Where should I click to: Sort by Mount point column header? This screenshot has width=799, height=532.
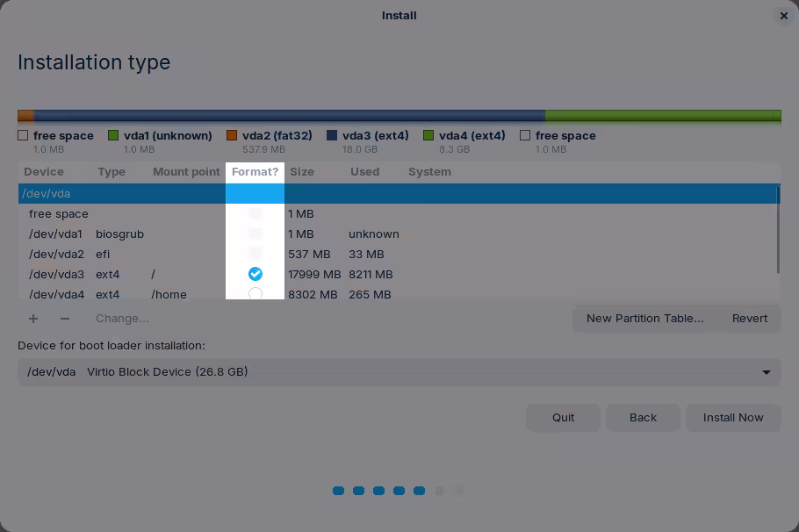click(x=186, y=172)
